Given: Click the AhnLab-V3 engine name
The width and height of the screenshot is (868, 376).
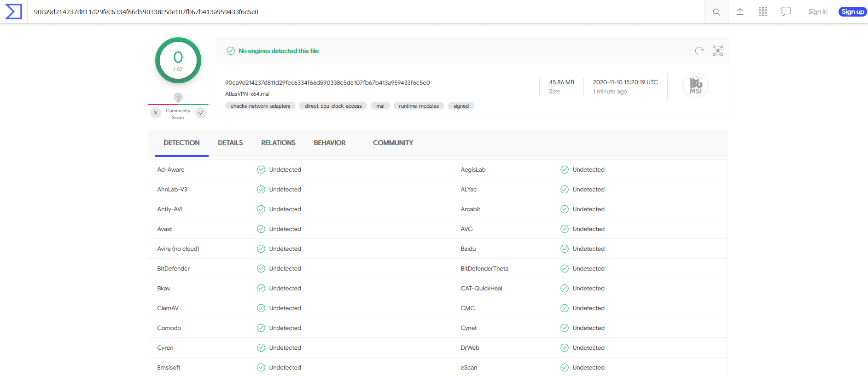Looking at the screenshot, I should 172,189.
